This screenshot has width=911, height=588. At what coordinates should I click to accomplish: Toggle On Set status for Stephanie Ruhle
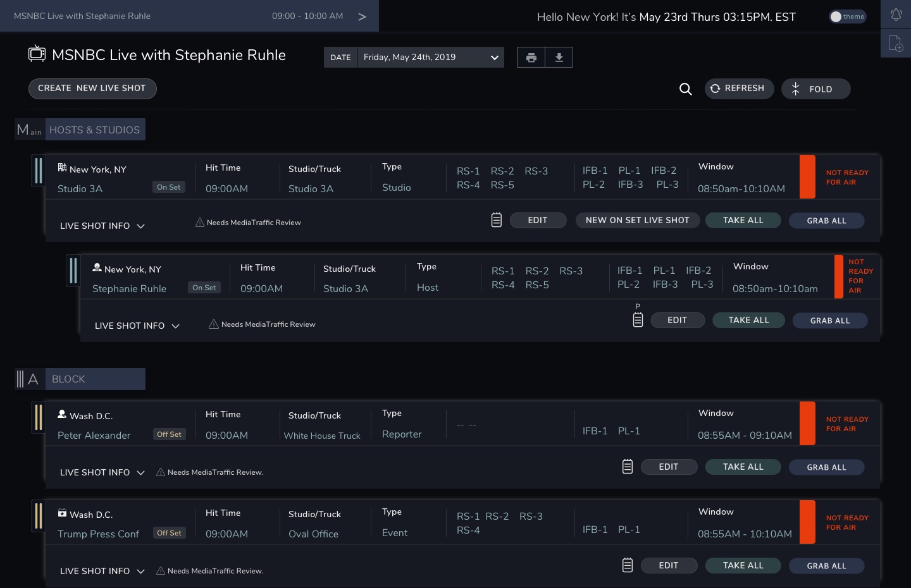(204, 288)
